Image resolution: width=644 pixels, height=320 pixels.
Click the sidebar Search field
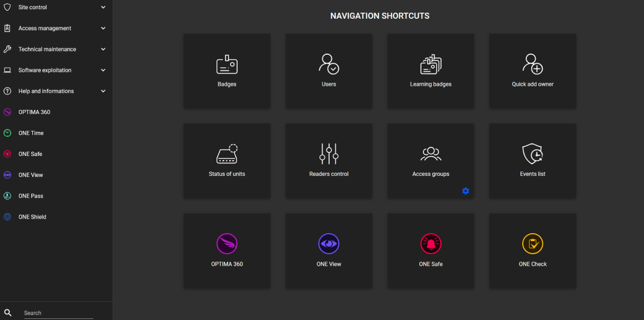58,313
